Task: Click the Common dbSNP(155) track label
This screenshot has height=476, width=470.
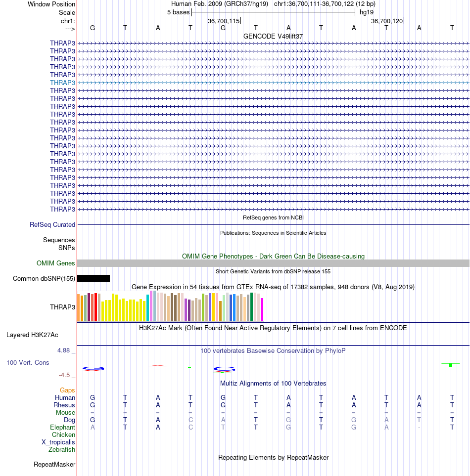Action: click(x=44, y=278)
